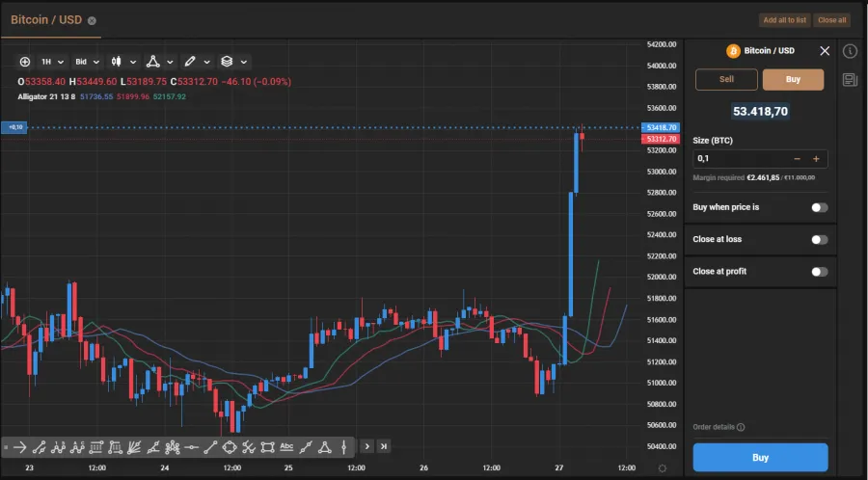868x480 pixels.
Task: Expand the chevron beside the layers icon
Action: click(x=244, y=62)
